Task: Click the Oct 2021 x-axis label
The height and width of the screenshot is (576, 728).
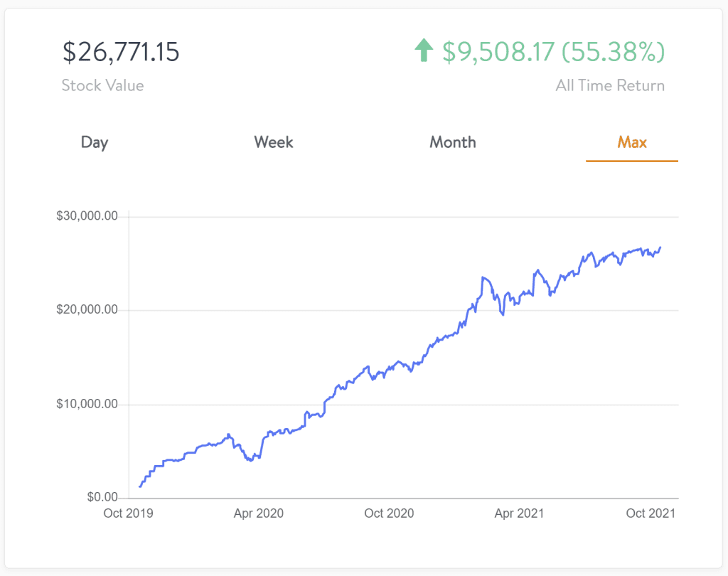Action: [x=650, y=513]
